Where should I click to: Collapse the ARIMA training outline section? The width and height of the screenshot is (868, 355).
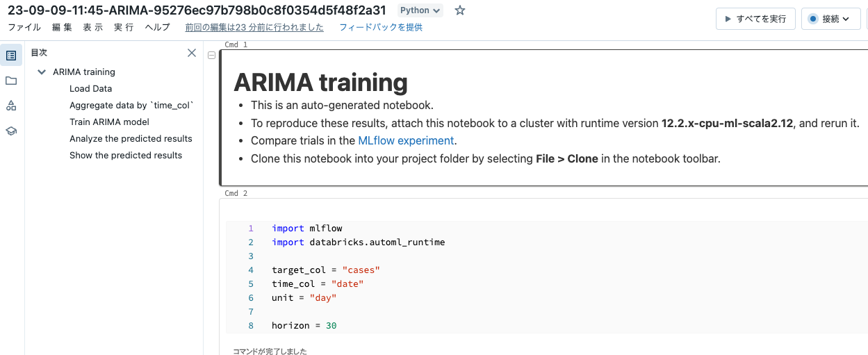coord(42,72)
